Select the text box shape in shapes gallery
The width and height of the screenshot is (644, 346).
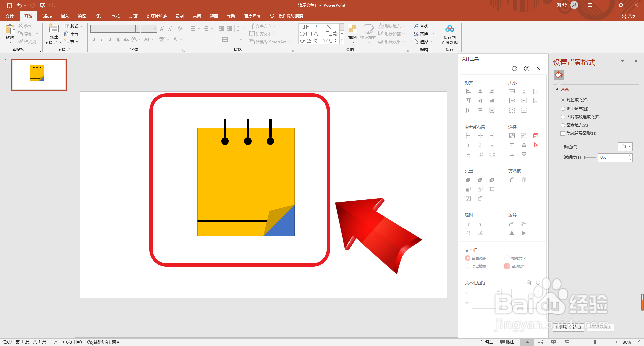309,27
